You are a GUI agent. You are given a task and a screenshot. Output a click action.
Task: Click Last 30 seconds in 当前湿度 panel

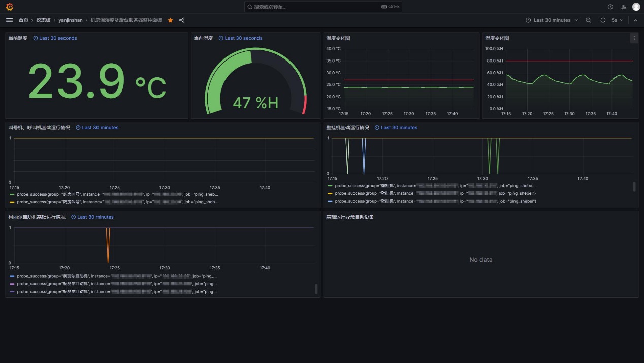point(243,38)
